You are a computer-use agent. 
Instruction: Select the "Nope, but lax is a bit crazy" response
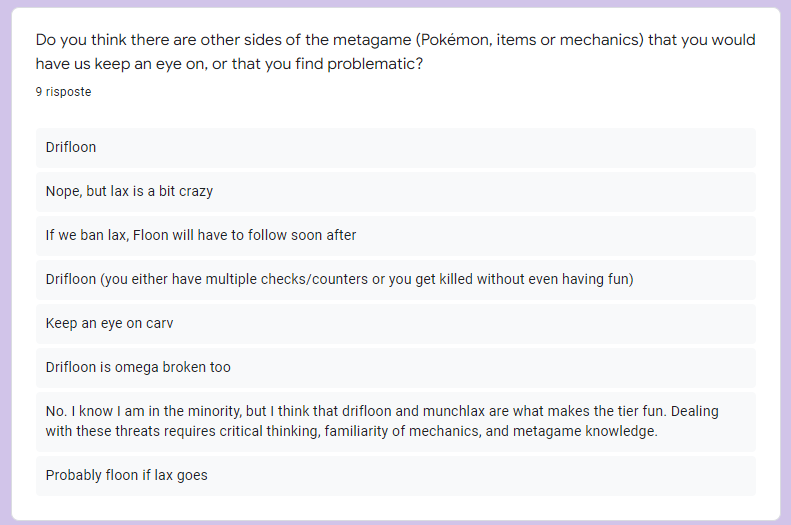[129, 191]
